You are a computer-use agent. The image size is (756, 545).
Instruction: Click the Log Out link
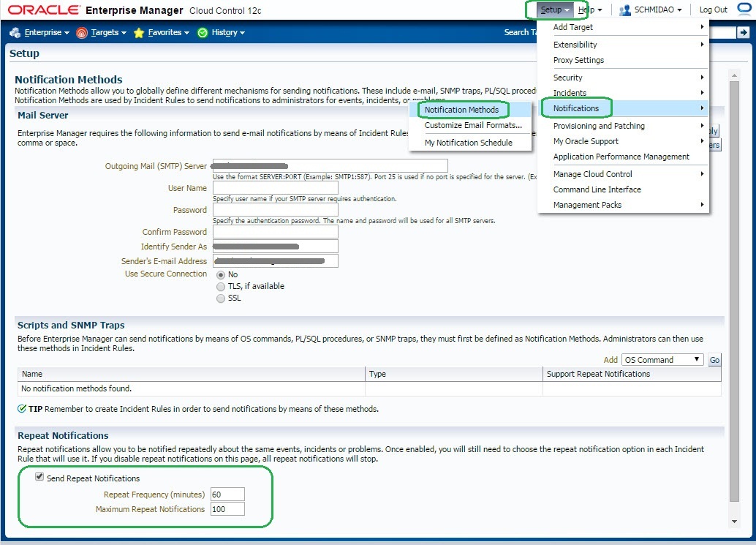click(713, 10)
